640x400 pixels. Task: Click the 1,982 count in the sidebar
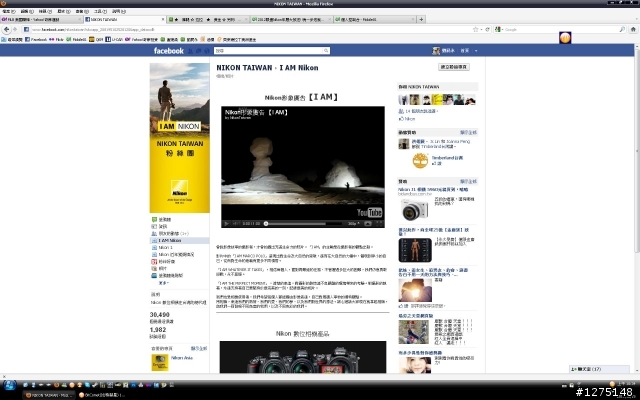tap(158, 330)
